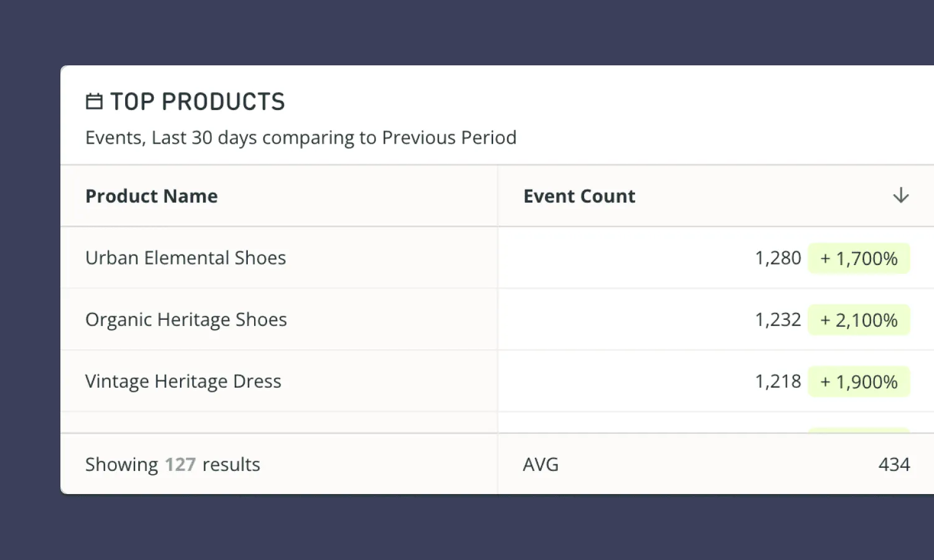The height and width of the screenshot is (560, 934).
Task: Click the Product Name column header
Action: tap(151, 196)
